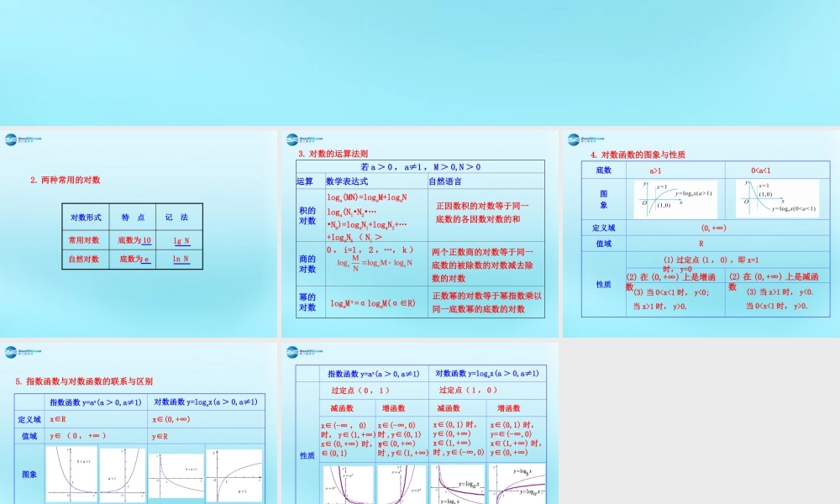Select the a>1 logarithm graph image
The image size is (840, 504).
point(675,199)
